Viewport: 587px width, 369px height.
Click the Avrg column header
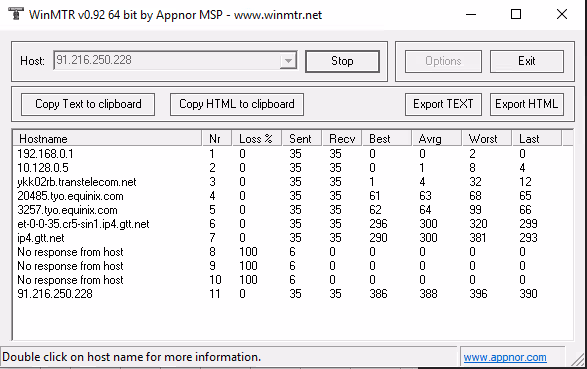click(437, 139)
